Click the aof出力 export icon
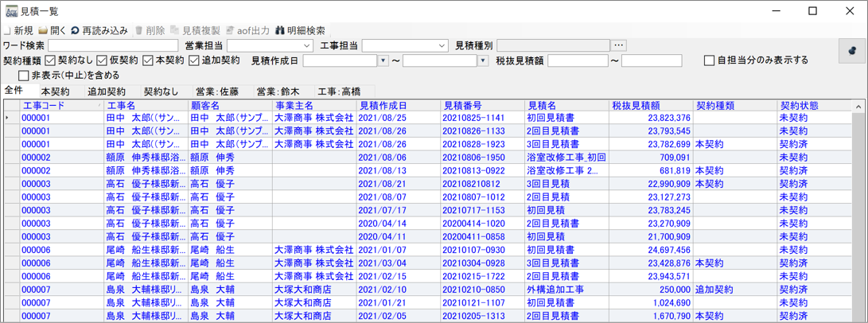 point(230,30)
